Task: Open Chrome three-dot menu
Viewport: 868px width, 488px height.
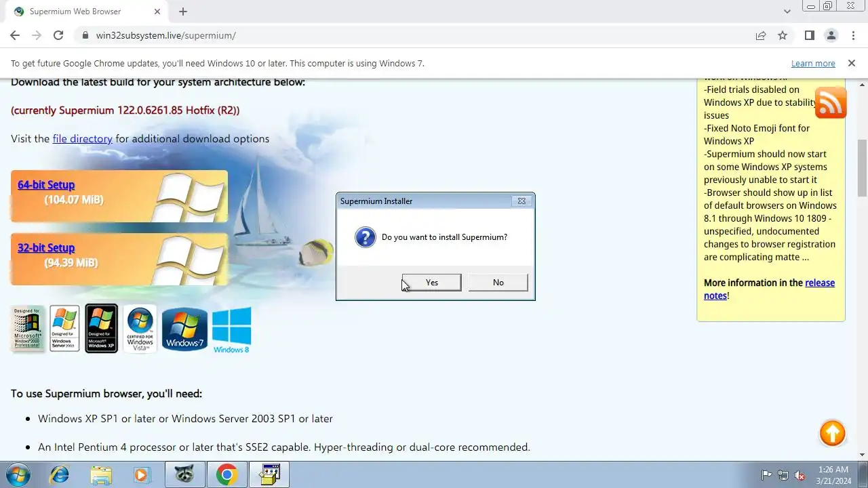Action: coord(852,35)
